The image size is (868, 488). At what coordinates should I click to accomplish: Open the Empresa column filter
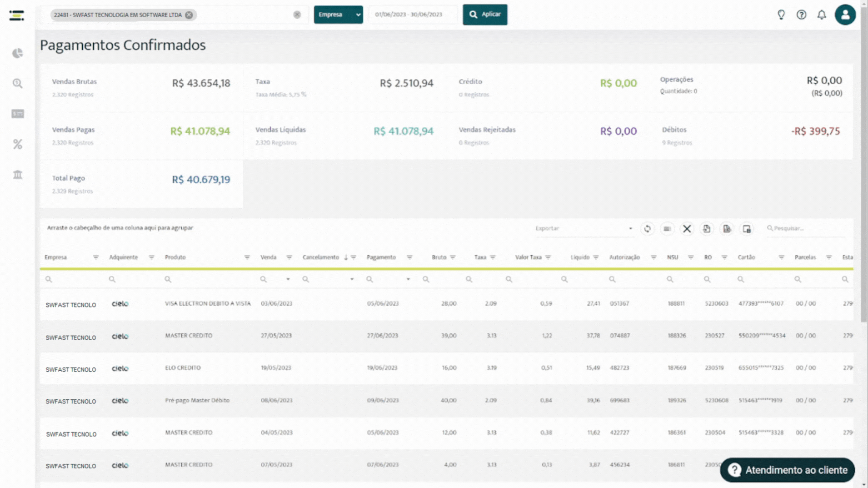(x=96, y=257)
